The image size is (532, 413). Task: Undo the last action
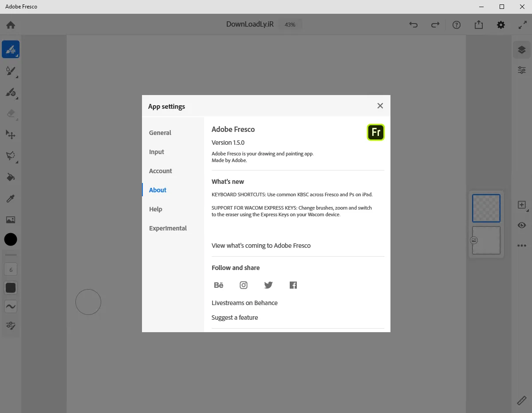tap(413, 24)
